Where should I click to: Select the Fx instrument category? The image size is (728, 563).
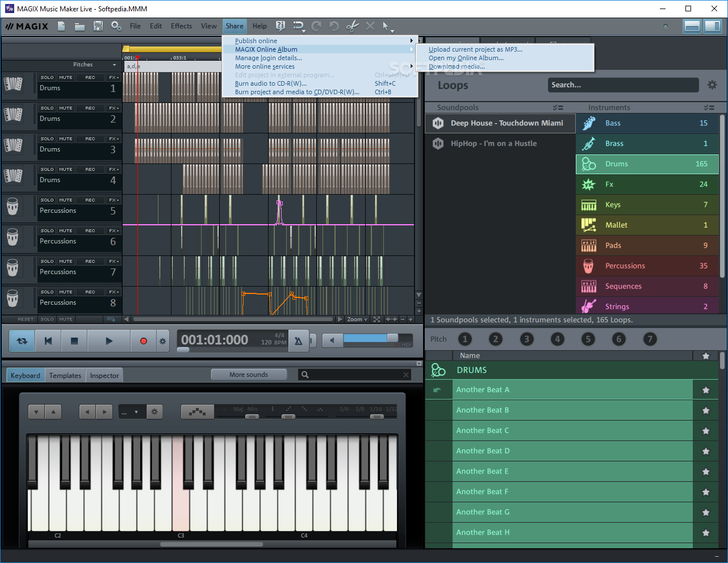point(647,184)
